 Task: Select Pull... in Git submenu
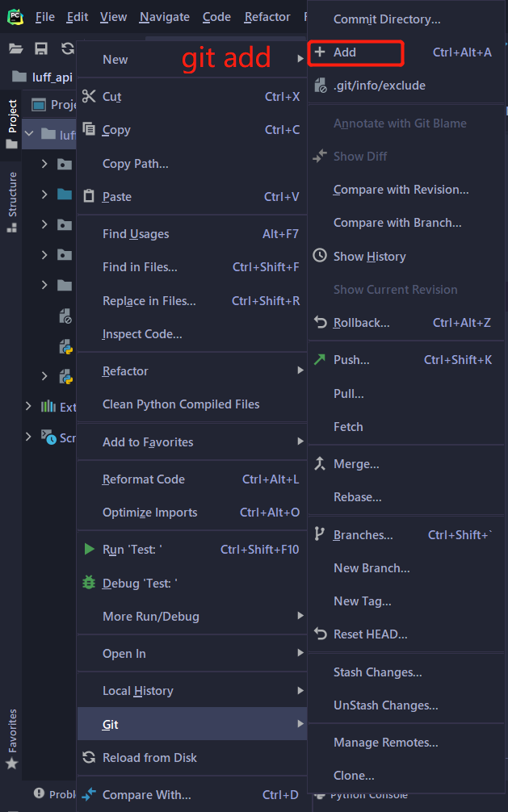pyautogui.click(x=406, y=394)
